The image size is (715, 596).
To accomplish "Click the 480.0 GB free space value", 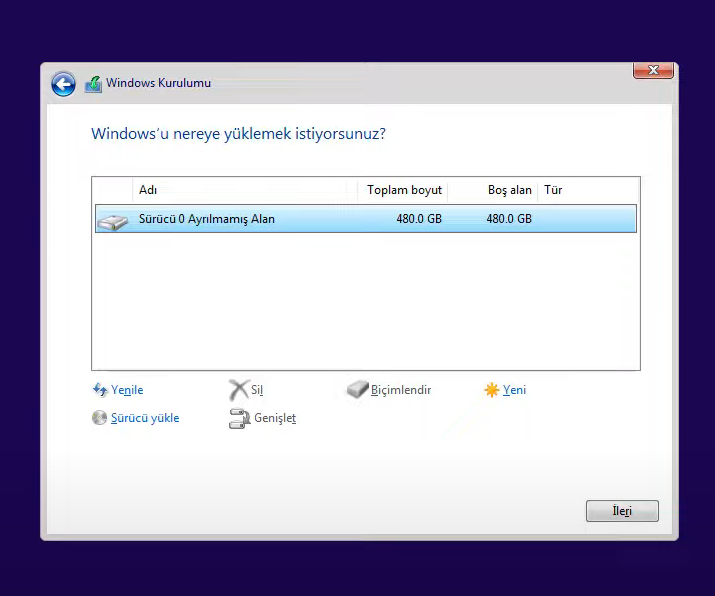I will point(509,219).
